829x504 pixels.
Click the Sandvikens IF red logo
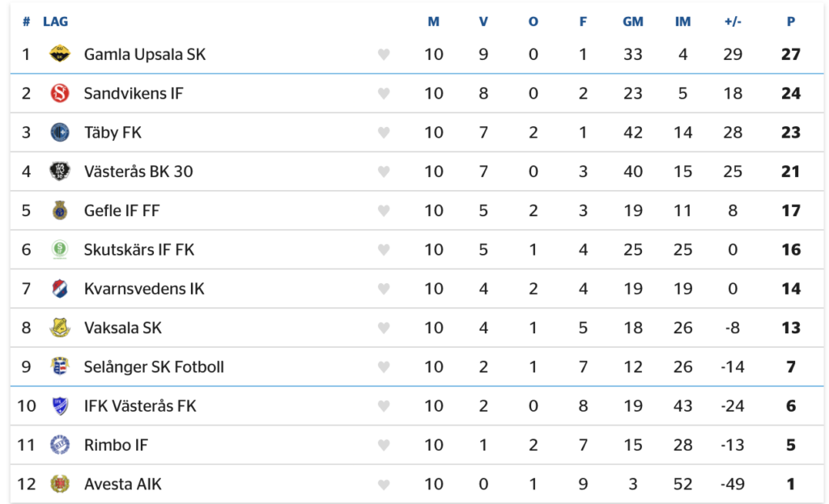[60, 93]
